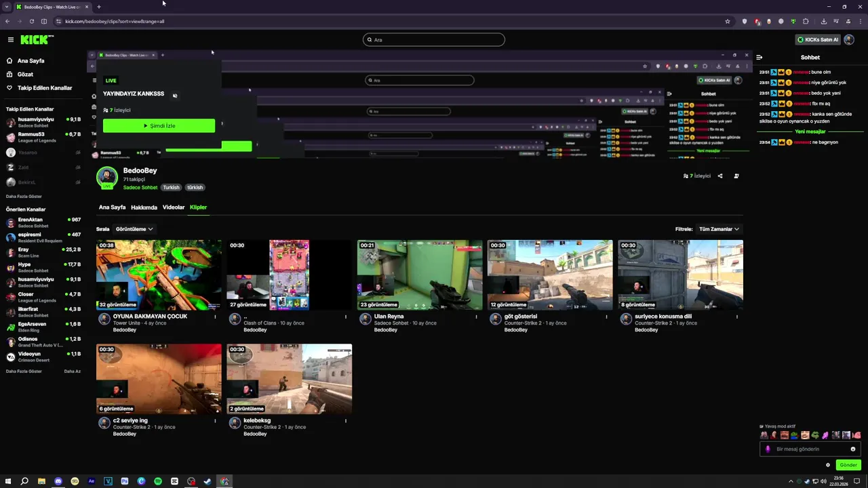The height and width of the screenshot is (488, 868).
Task: Switch to the Videolar tab
Action: pyautogui.click(x=174, y=207)
